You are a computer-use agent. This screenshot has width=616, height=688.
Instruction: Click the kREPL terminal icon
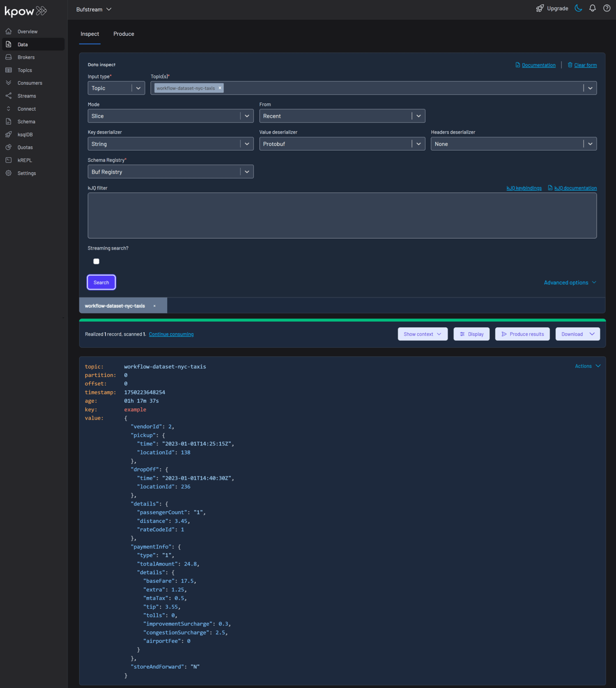coord(9,160)
